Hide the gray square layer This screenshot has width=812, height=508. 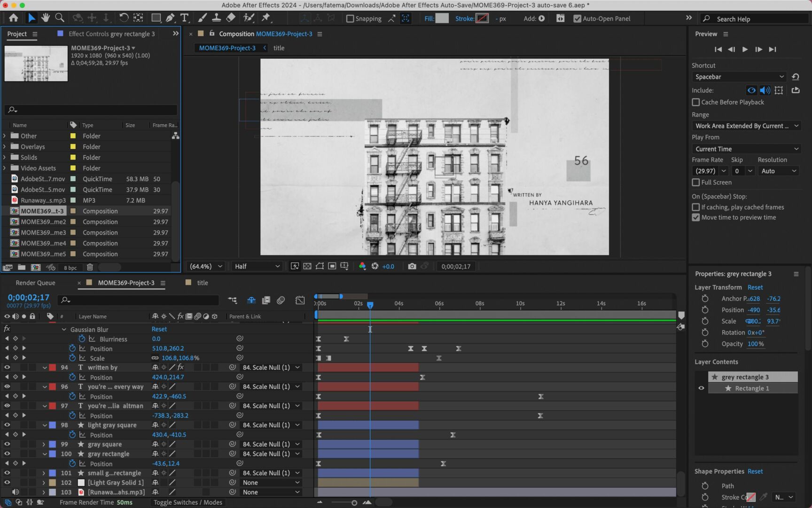7,444
